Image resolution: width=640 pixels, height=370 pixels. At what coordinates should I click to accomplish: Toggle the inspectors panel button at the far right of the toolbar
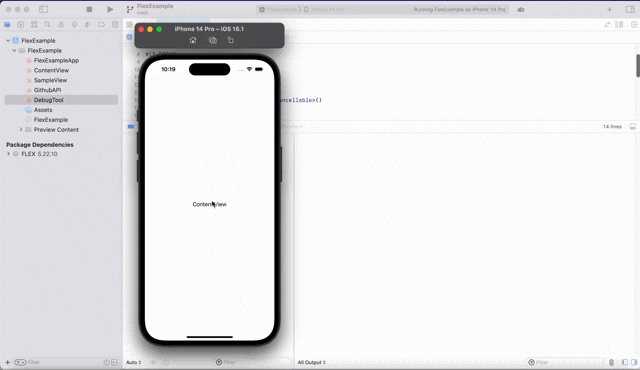tap(630, 9)
